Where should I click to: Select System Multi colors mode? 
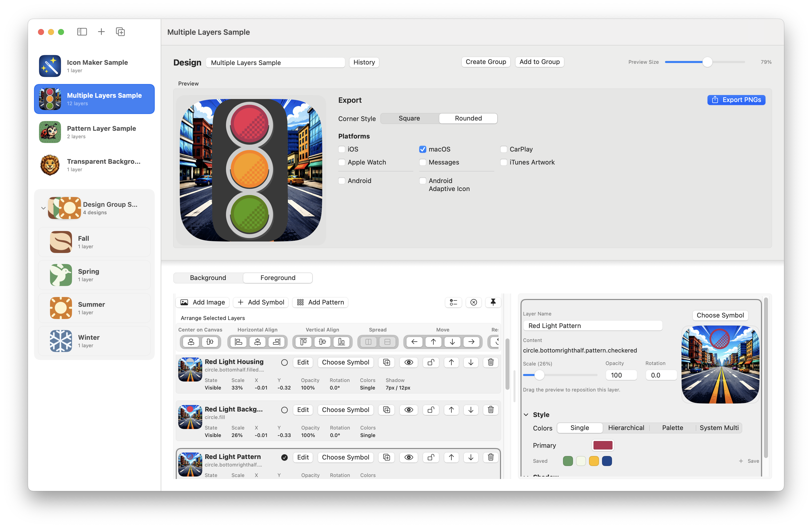click(x=719, y=428)
